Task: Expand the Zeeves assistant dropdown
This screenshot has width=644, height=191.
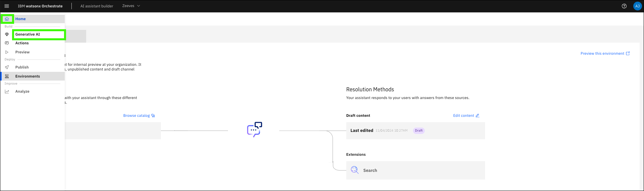Action: point(131,6)
